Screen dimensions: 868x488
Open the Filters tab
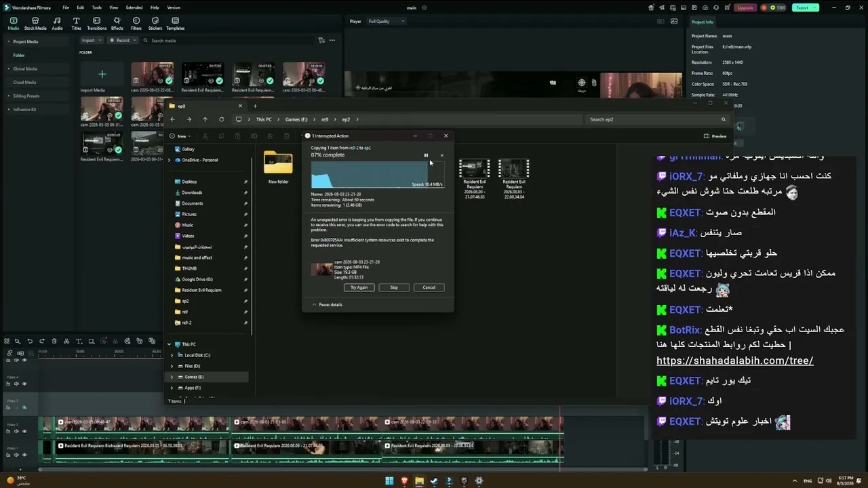[136, 24]
